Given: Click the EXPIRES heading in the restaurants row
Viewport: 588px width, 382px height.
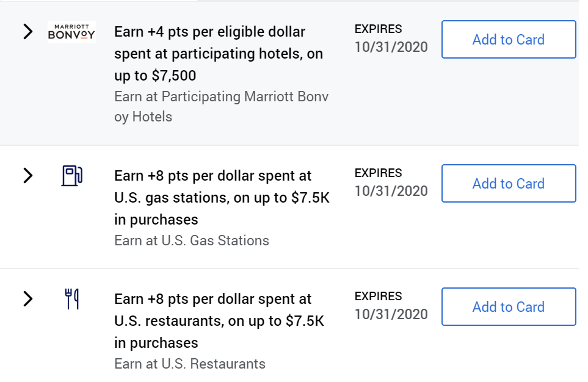Looking at the screenshot, I should pos(379,296).
